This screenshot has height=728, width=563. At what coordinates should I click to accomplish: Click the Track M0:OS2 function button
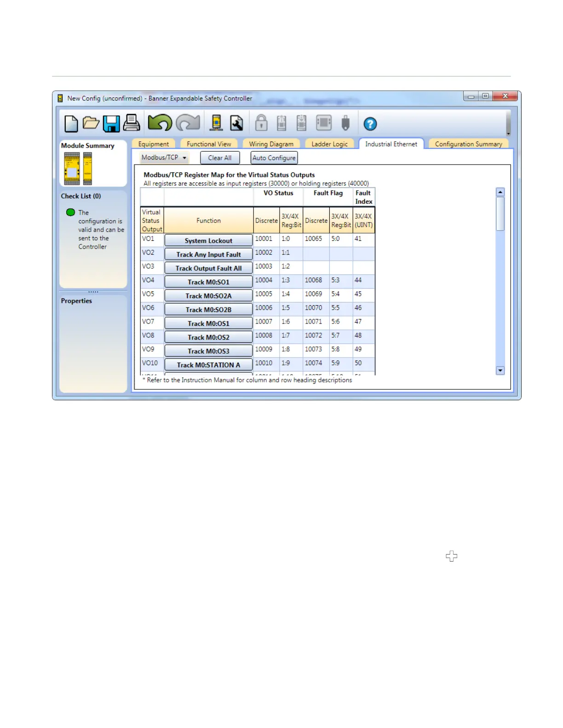tap(208, 337)
